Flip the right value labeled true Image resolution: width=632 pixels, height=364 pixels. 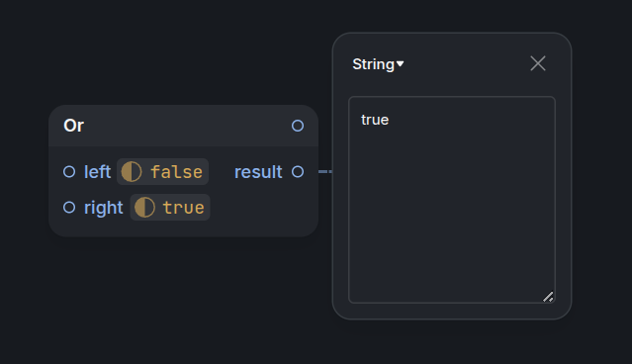(183, 208)
